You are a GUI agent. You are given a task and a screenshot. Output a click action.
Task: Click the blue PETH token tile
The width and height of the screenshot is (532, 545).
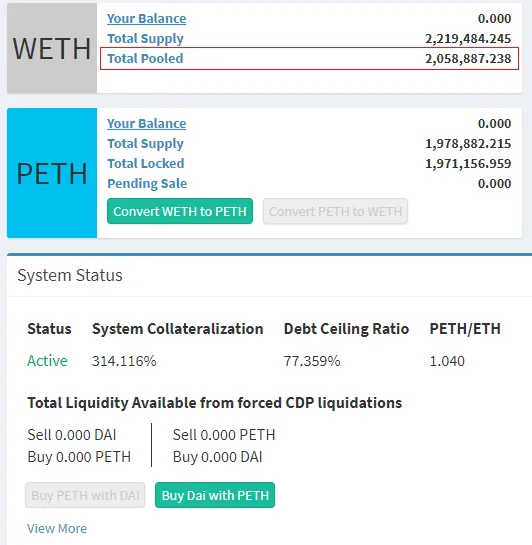(x=52, y=173)
